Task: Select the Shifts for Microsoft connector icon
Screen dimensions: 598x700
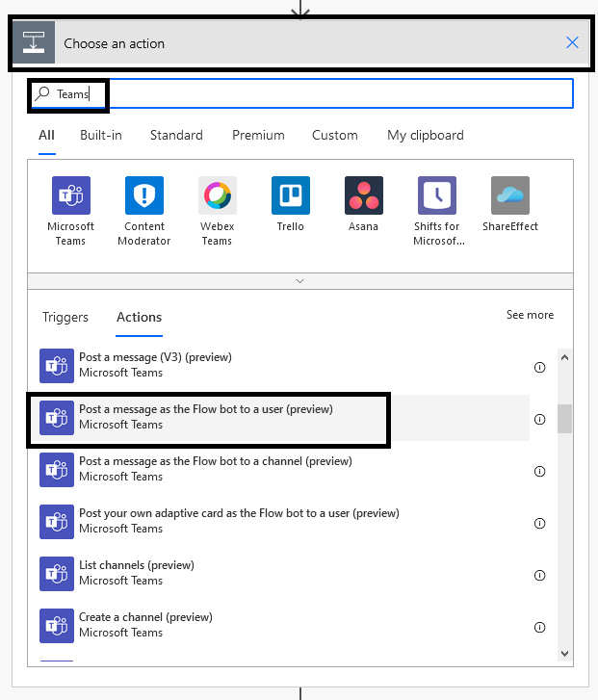Action: tap(437, 195)
